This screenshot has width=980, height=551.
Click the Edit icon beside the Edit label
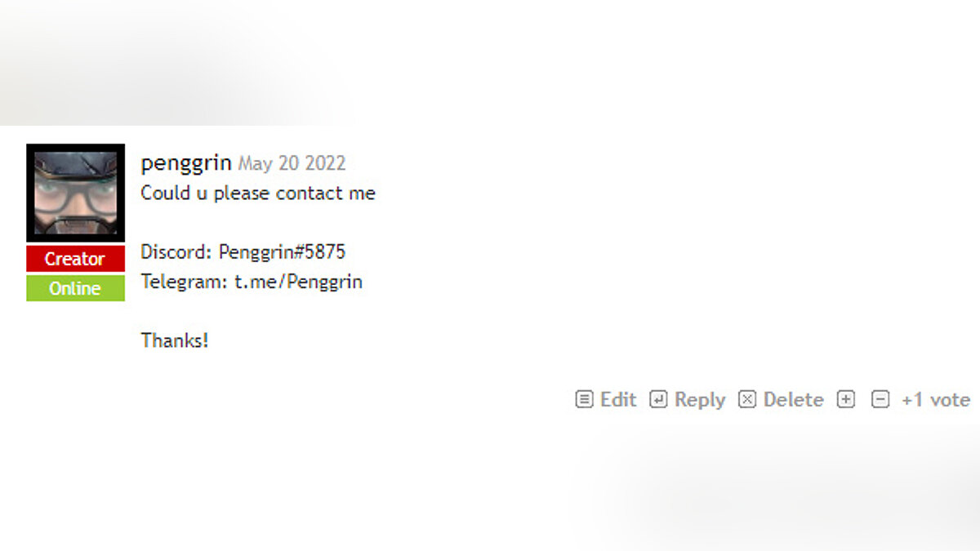584,400
